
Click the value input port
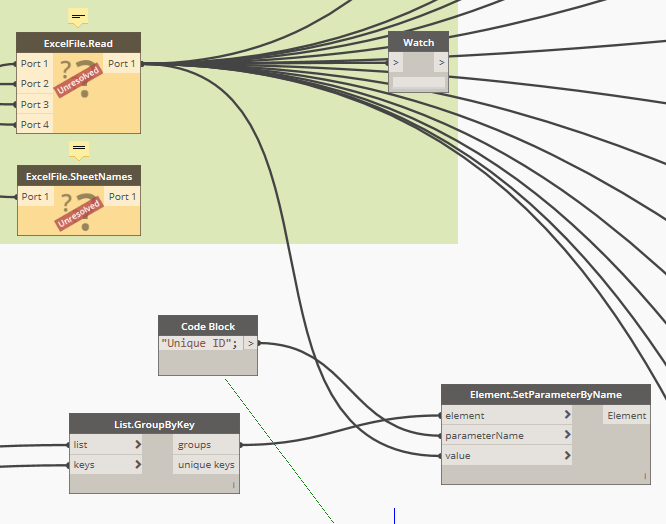tap(507, 456)
